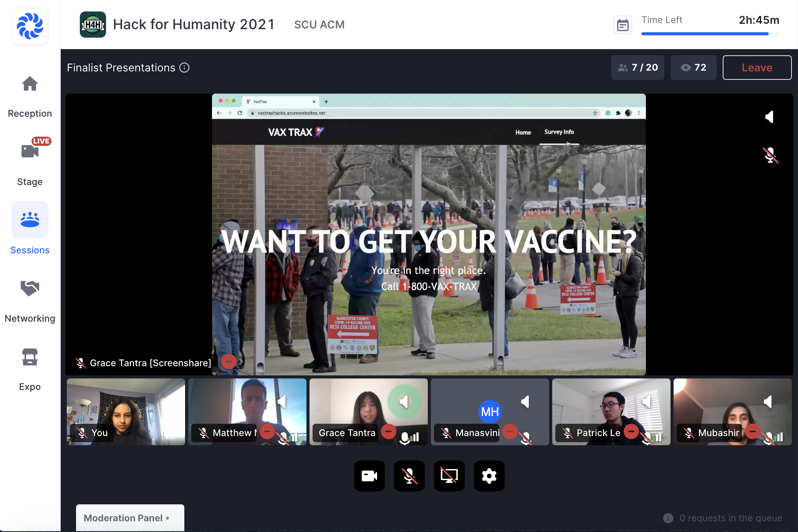Remove Grace Tantra from session
This screenshot has height=532, width=798.
point(388,432)
